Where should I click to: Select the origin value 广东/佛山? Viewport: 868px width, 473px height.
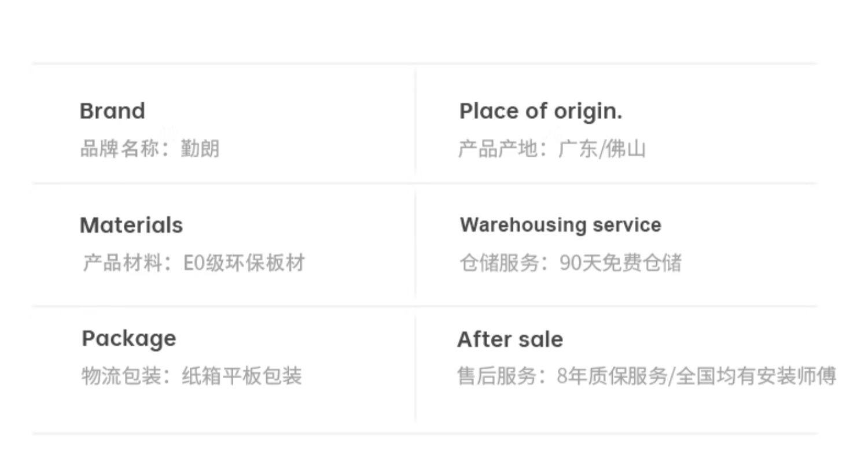(x=602, y=149)
